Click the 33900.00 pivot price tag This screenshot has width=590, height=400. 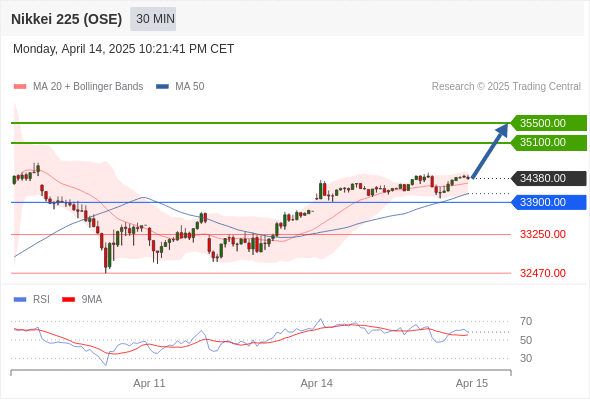pyautogui.click(x=549, y=202)
